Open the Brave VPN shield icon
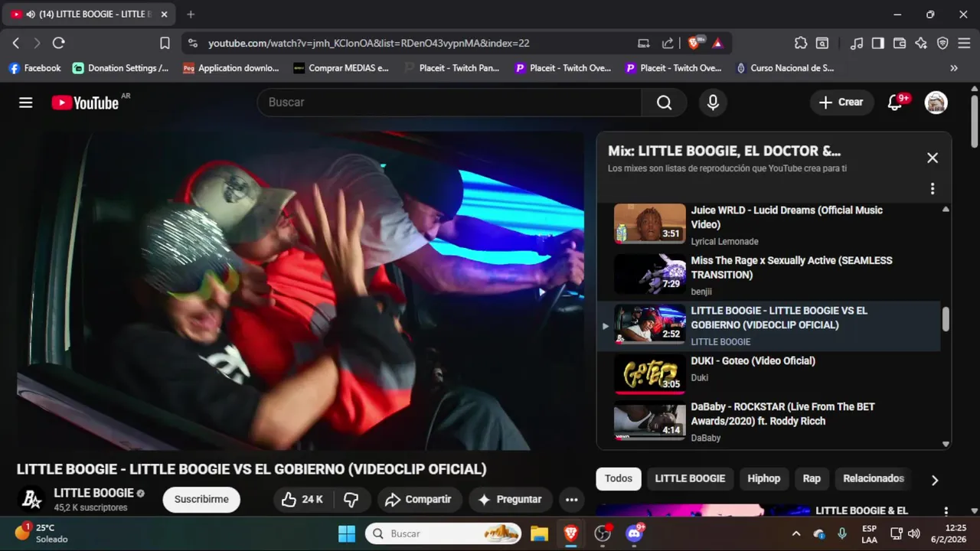The height and width of the screenshot is (551, 980). point(942,44)
